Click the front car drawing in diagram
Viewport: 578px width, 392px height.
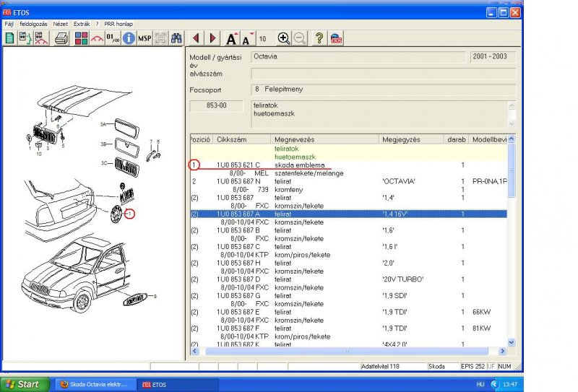pyautogui.click(x=76, y=274)
